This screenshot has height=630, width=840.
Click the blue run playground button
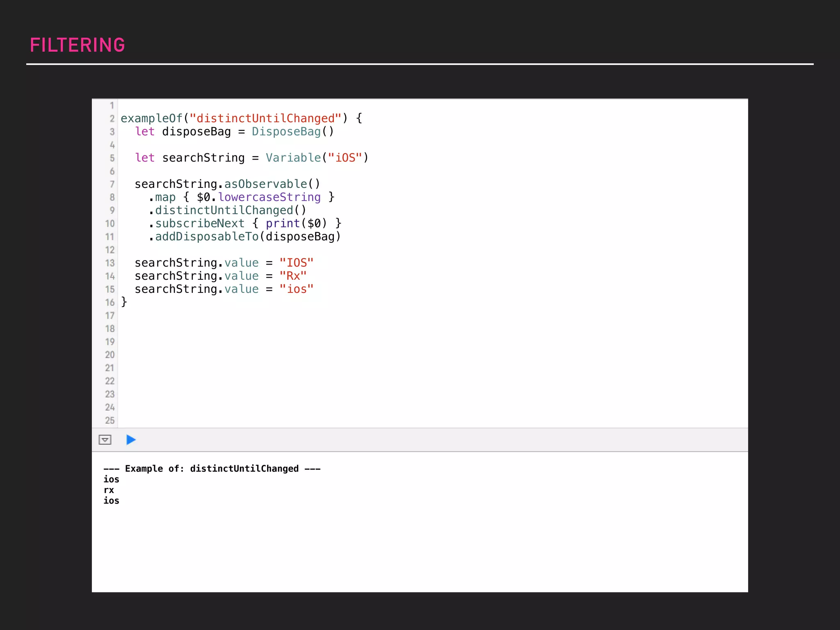point(131,440)
